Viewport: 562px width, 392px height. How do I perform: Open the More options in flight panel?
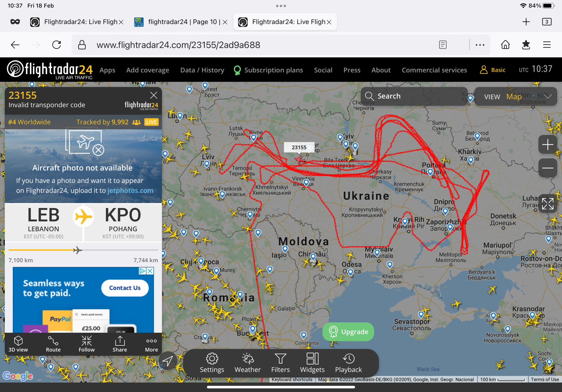[x=151, y=344]
